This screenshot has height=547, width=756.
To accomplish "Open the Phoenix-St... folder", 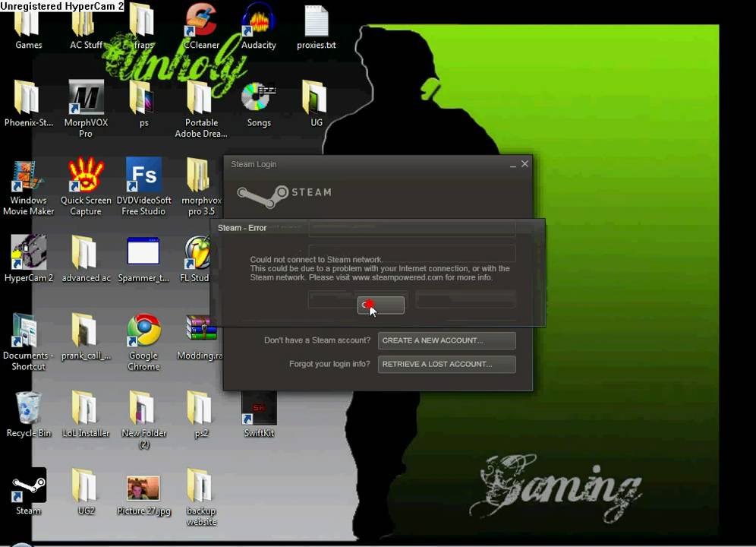I will (28, 104).
